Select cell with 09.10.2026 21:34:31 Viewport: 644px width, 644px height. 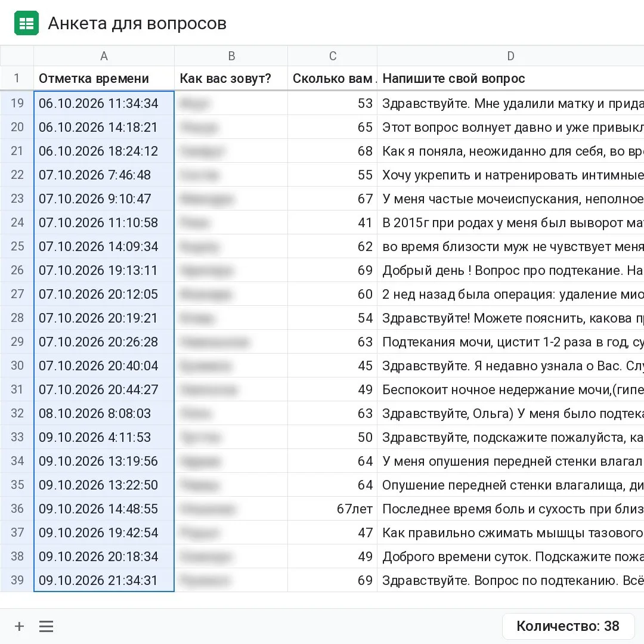104,580
